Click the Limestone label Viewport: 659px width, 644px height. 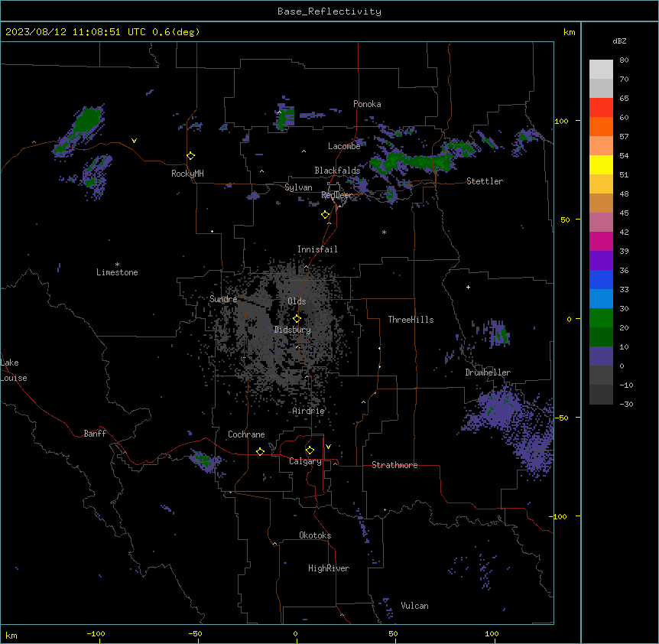117,272
